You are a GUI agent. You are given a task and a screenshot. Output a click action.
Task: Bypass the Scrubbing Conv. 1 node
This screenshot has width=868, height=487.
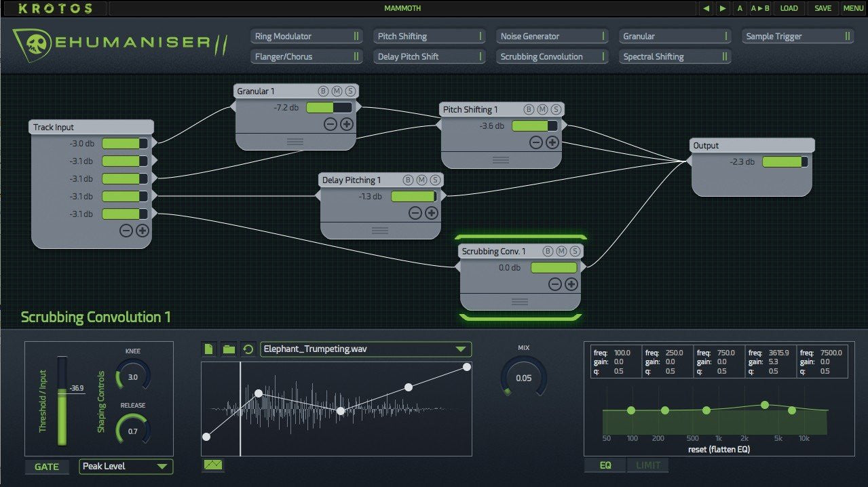pos(547,251)
